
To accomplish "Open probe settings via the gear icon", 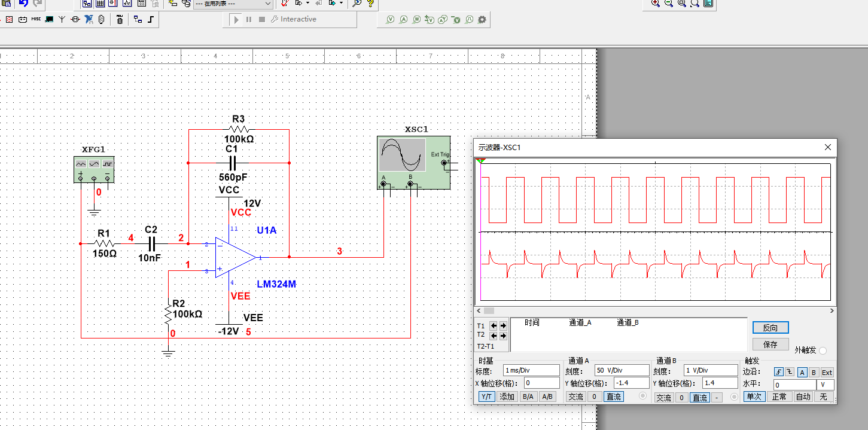I will (481, 19).
